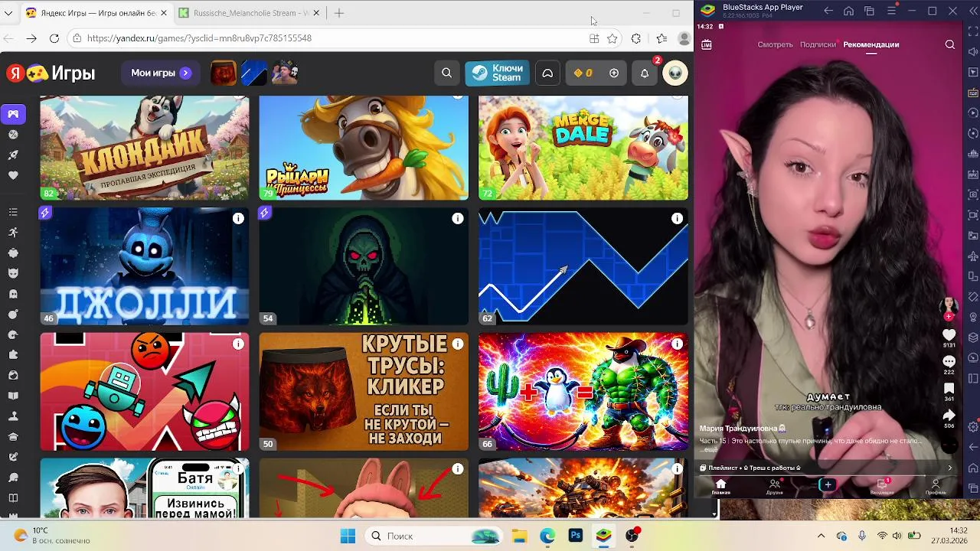Show info for the cactus penguin game card

coord(677,344)
